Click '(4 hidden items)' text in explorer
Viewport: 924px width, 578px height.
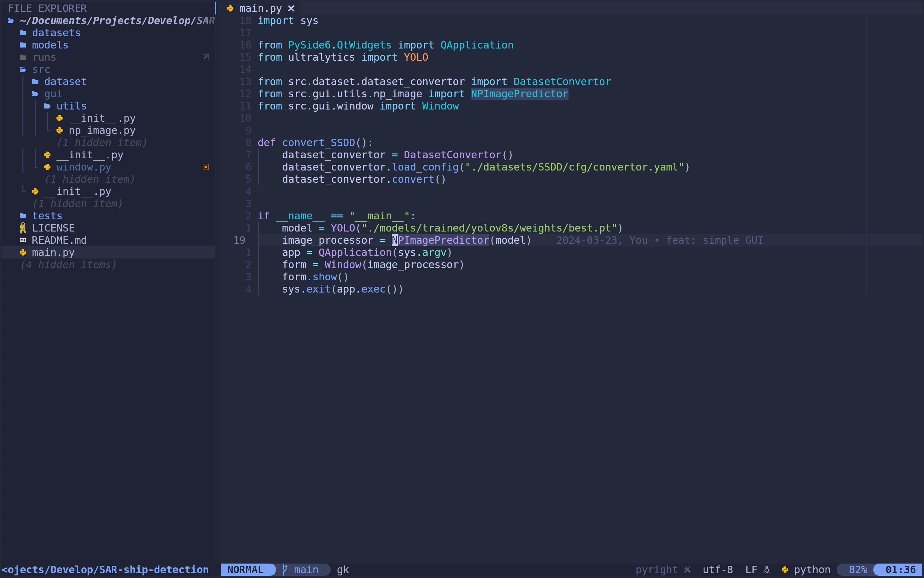coord(68,265)
